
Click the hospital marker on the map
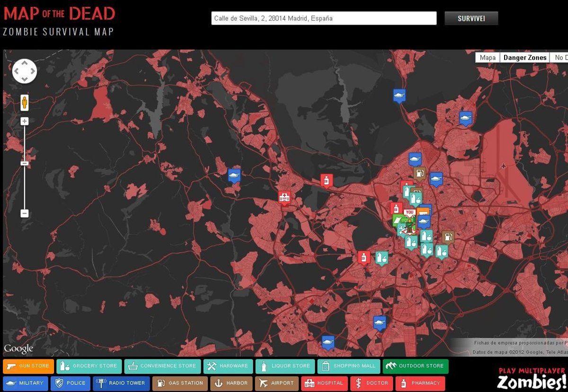(284, 198)
